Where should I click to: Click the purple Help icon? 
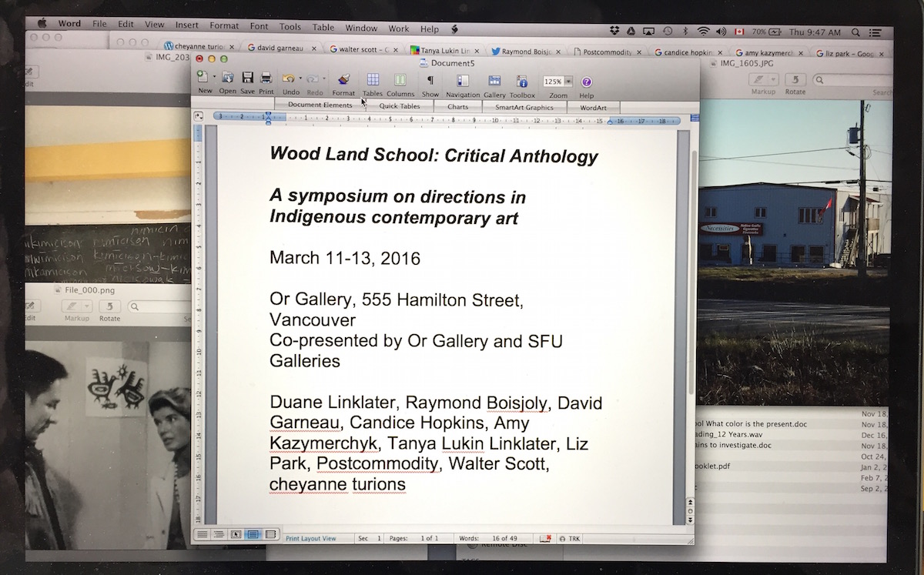pyautogui.click(x=586, y=82)
